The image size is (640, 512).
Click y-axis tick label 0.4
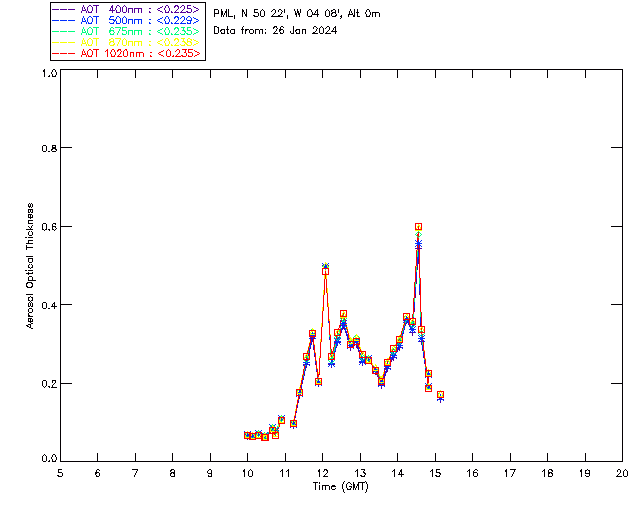[x=49, y=305]
